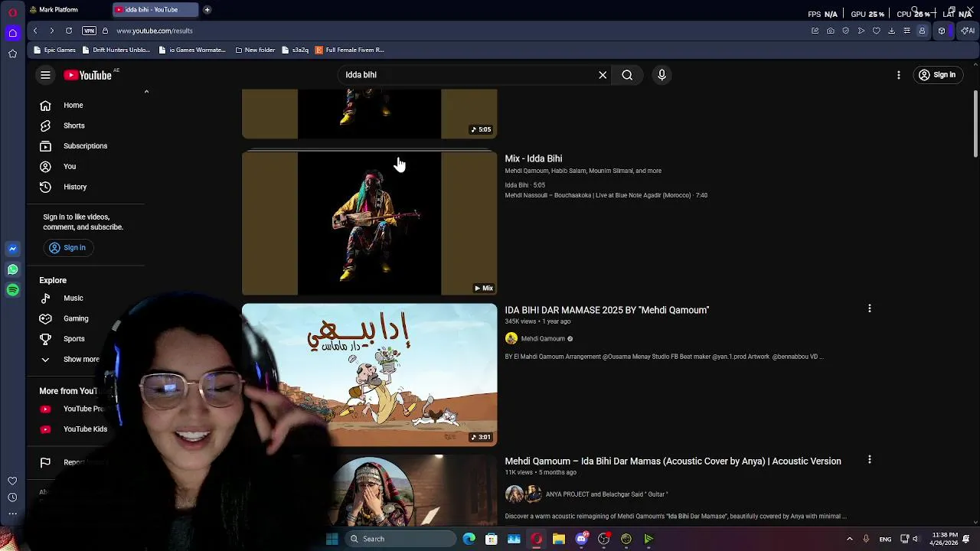980x551 pixels.
Task: Open Drift Hunters Unblo... bookmark
Action: tap(116, 50)
